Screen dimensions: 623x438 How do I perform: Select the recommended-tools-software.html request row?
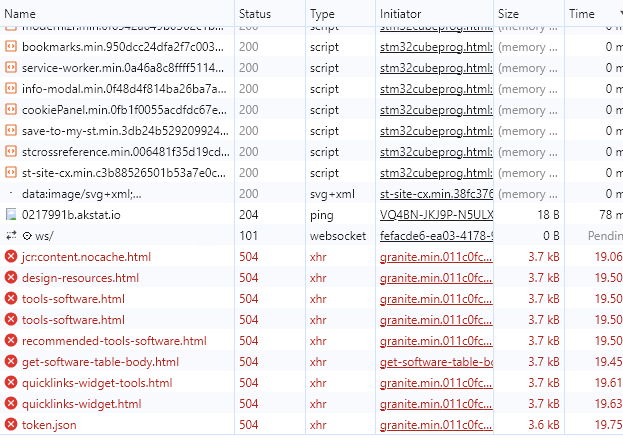click(114, 341)
